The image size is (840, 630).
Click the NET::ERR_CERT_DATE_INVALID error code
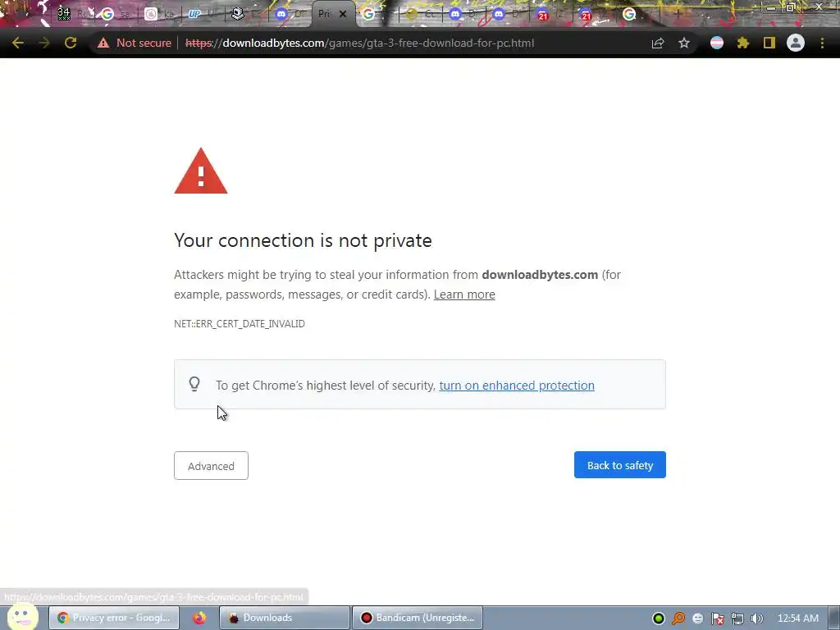(240, 323)
